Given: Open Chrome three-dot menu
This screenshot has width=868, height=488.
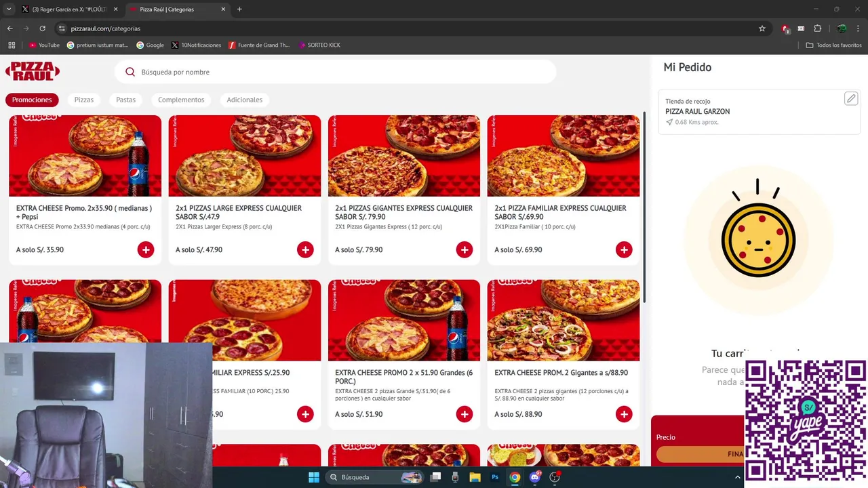Looking at the screenshot, I should click(859, 28).
